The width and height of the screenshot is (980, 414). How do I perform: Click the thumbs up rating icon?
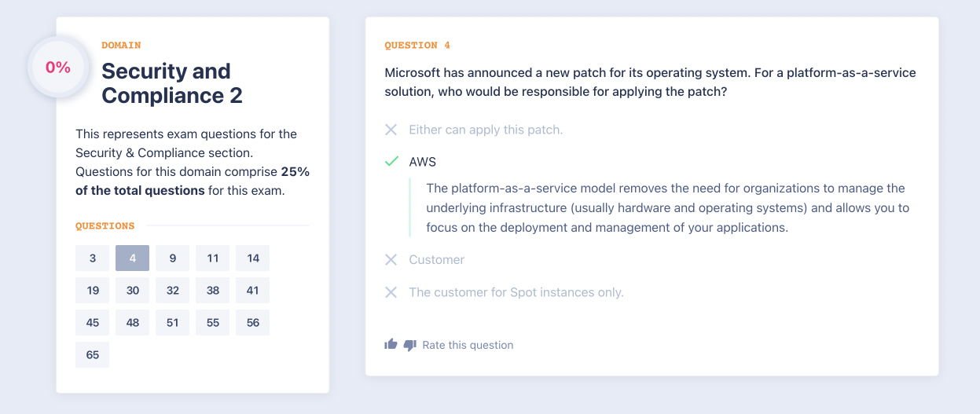pos(391,344)
